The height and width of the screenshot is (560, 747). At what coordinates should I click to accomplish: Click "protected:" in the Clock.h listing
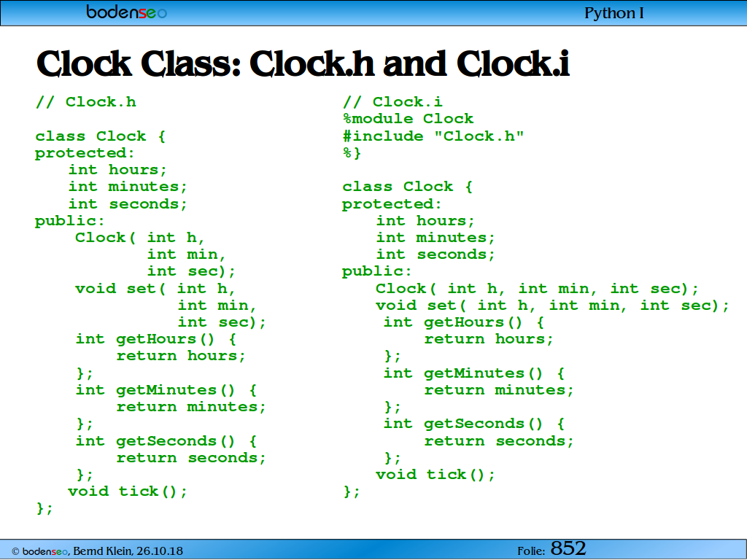(x=85, y=153)
